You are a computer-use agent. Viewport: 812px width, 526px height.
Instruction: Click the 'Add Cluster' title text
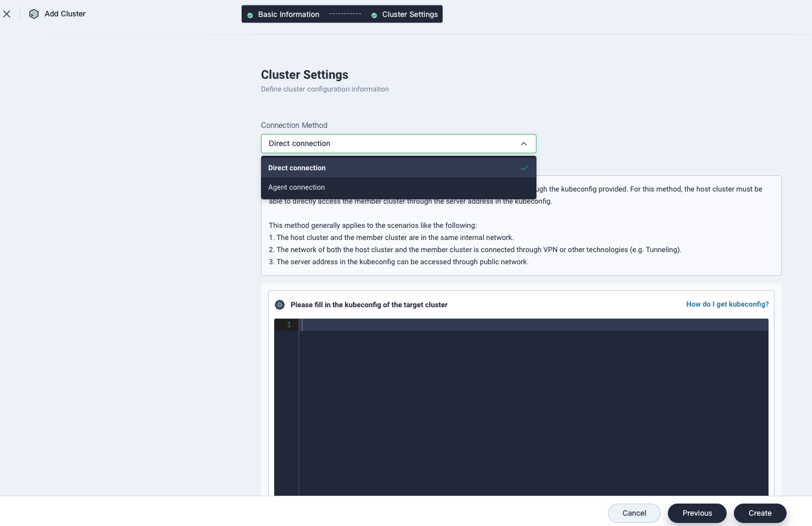coord(65,14)
